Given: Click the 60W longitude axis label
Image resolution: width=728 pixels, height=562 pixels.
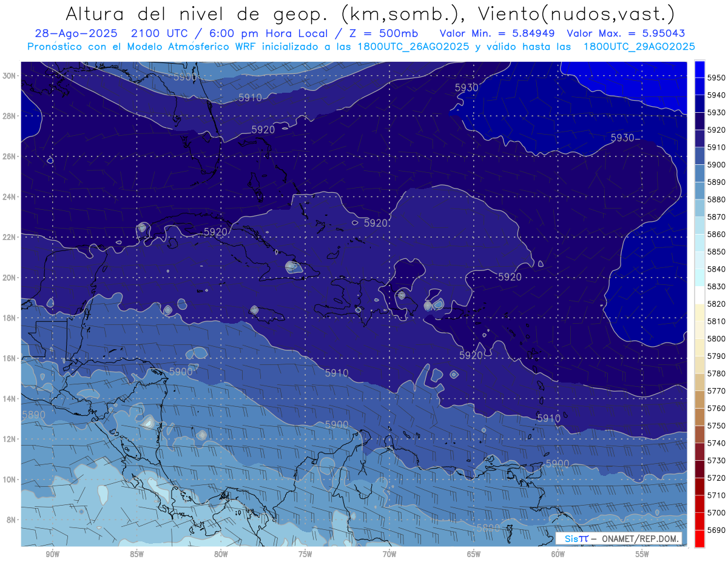Looking at the screenshot, I should (x=558, y=554).
